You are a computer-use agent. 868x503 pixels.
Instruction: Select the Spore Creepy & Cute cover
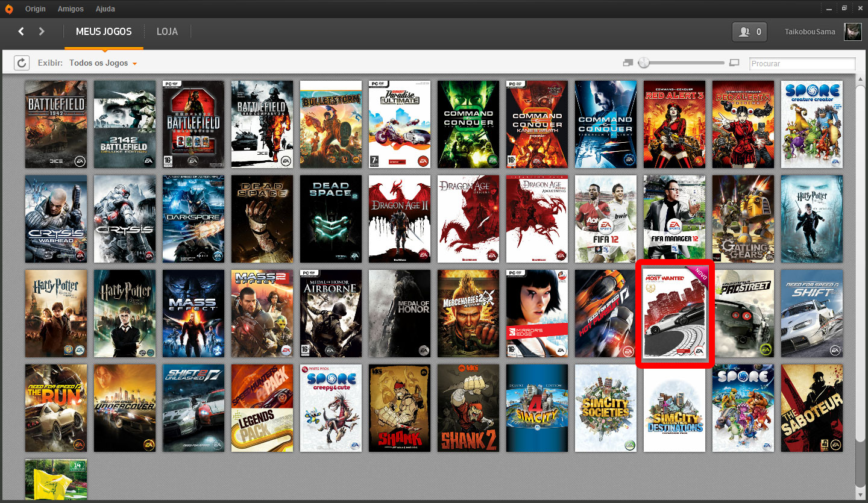tap(331, 408)
